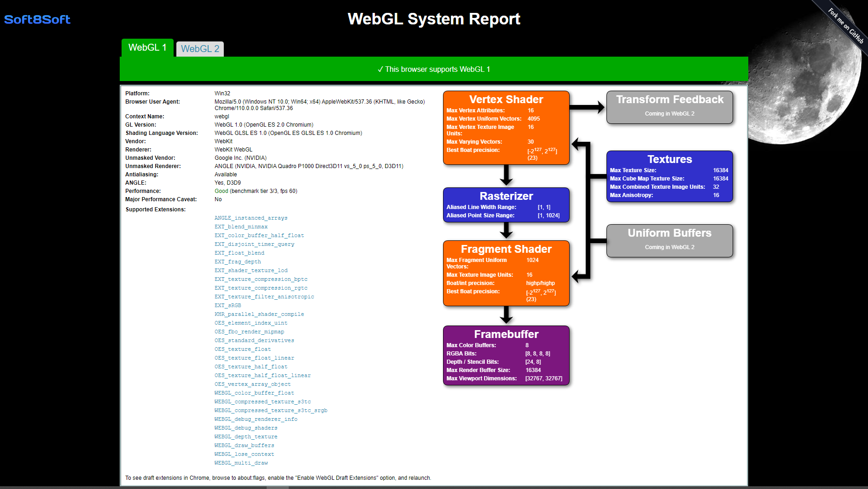Open EXT_sRGB extension link
868x489 pixels.
click(228, 305)
